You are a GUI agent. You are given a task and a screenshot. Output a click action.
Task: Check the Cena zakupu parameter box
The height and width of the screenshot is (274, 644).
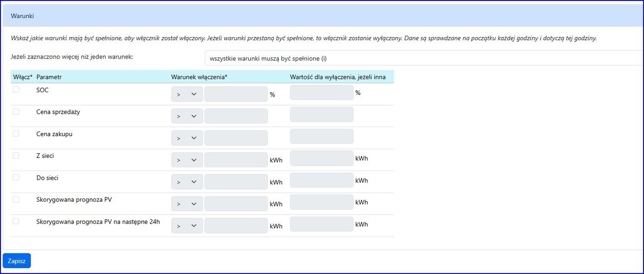coord(16,134)
